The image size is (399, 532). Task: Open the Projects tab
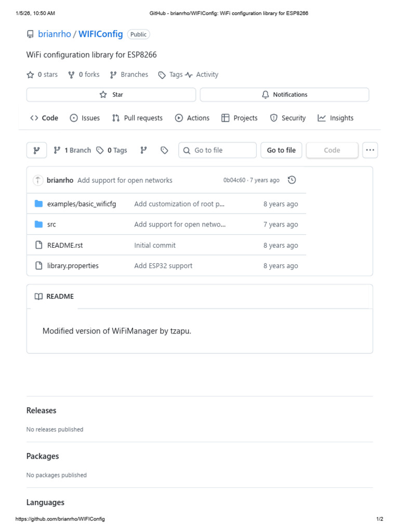click(239, 118)
